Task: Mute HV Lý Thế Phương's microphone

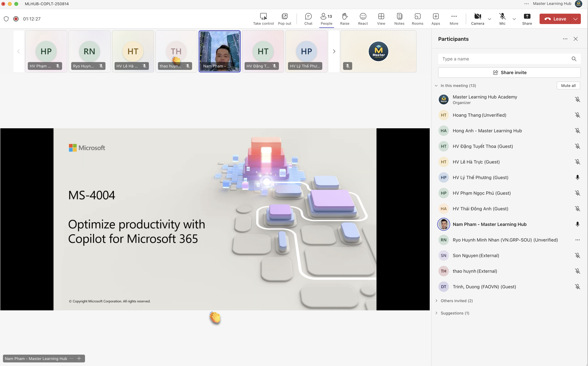Action: (577, 177)
